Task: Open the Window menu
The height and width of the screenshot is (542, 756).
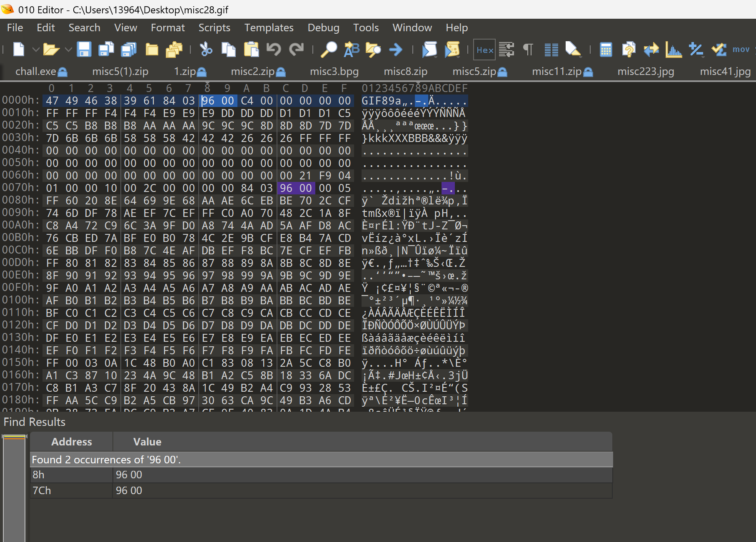Action: pyautogui.click(x=412, y=28)
